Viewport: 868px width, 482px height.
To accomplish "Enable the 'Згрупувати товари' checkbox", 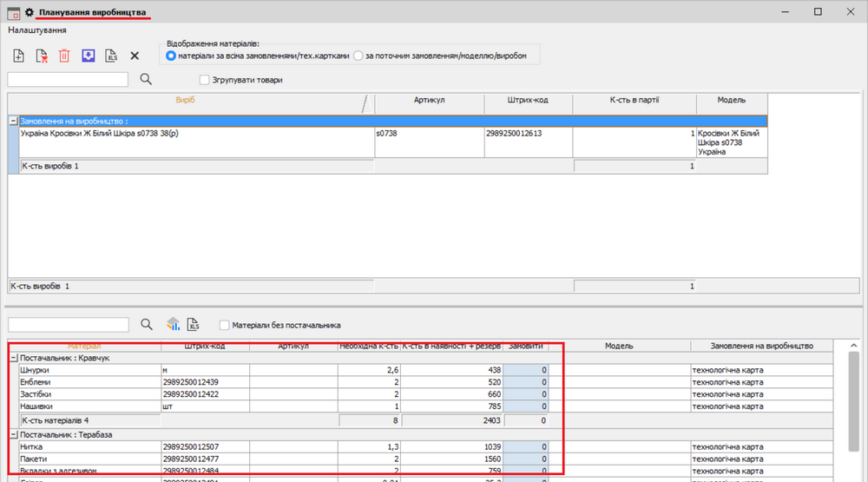I will [205, 80].
